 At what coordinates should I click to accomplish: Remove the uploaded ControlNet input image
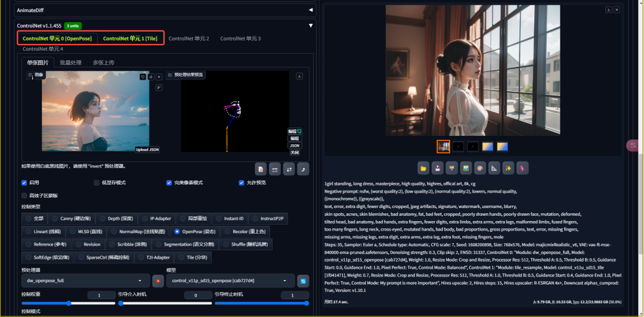point(159,77)
